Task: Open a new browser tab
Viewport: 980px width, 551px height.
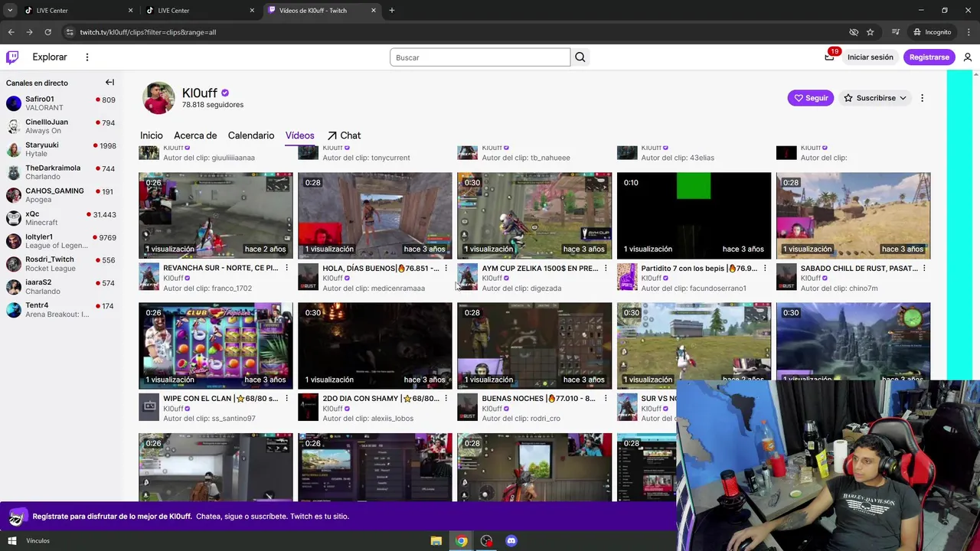Action: 392,11
